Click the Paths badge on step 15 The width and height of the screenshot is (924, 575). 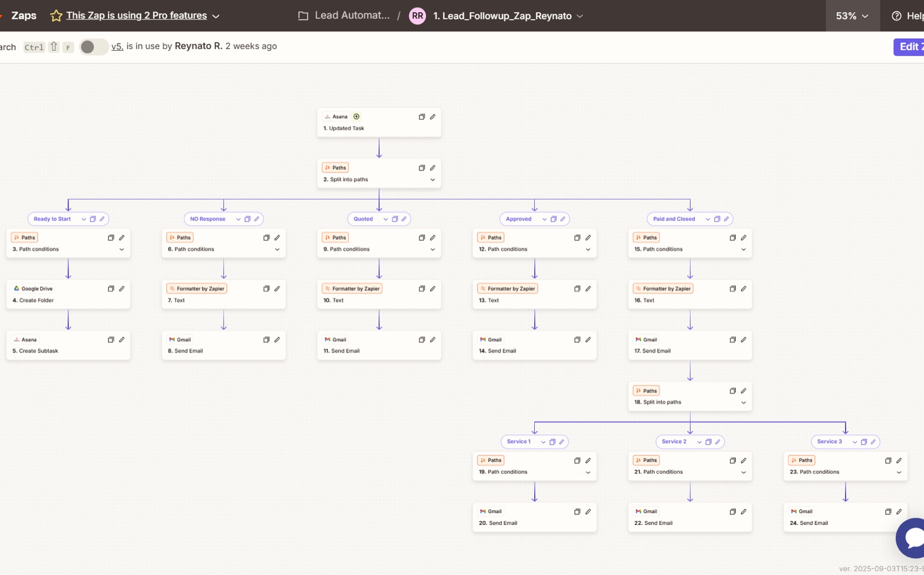click(646, 238)
